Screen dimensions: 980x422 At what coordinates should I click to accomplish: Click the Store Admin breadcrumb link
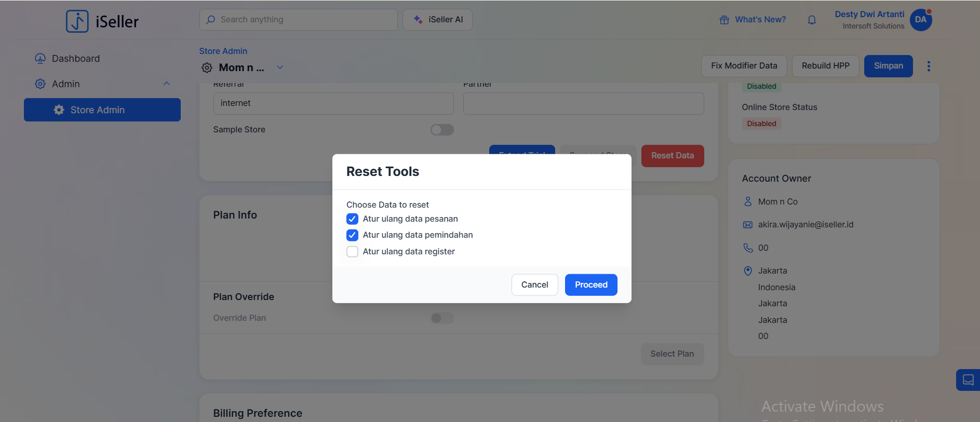coord(223,51)
